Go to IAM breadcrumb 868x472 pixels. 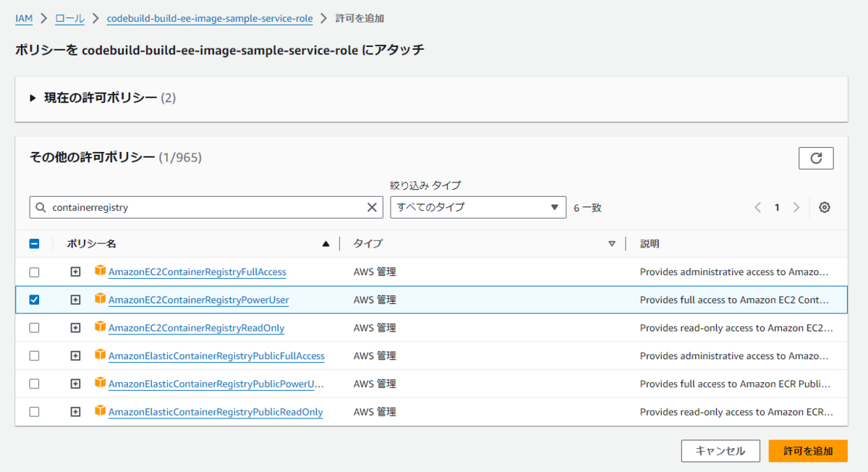point(24,18)
